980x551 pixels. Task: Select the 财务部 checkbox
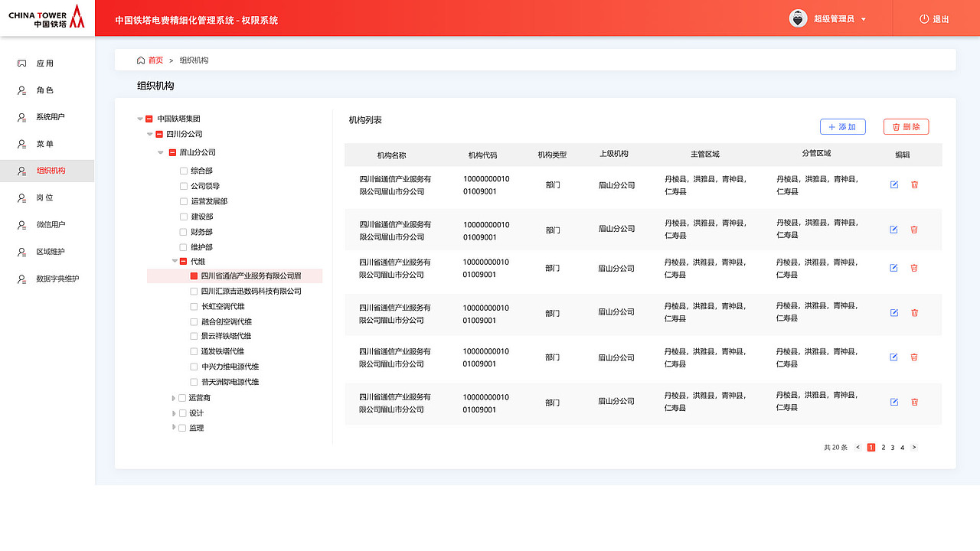pyautogui.click(x=184, y=232)
